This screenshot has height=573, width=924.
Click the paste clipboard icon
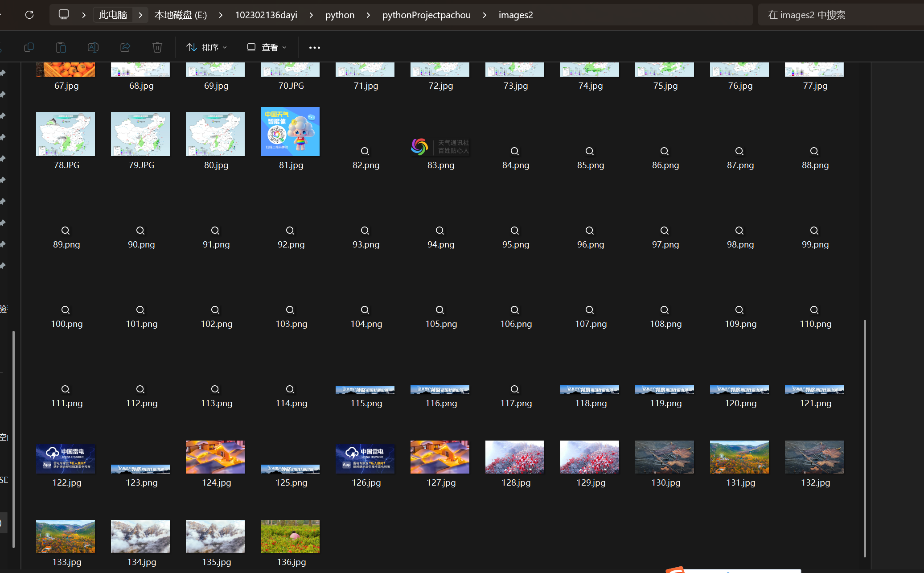(61, 47)
